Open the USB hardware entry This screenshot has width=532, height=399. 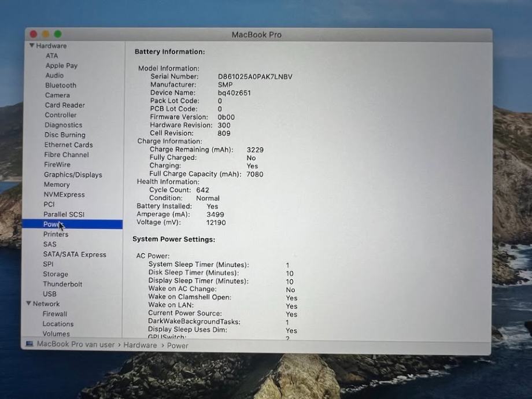point(50,294)
